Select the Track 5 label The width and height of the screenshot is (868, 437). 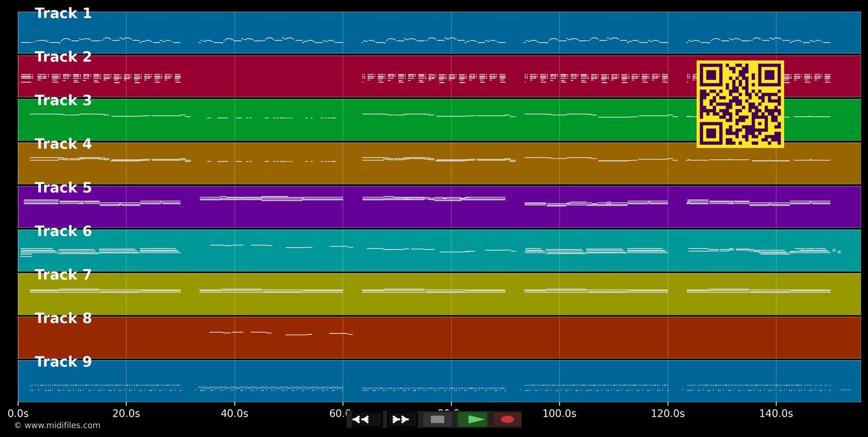[x=63, y=188]
